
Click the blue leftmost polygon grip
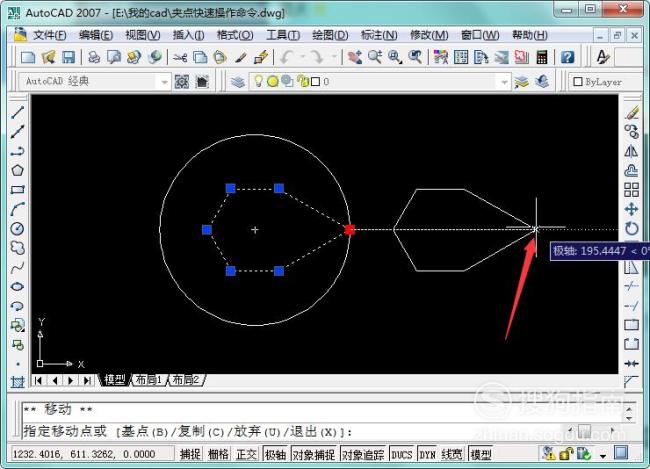click(207, 229)
